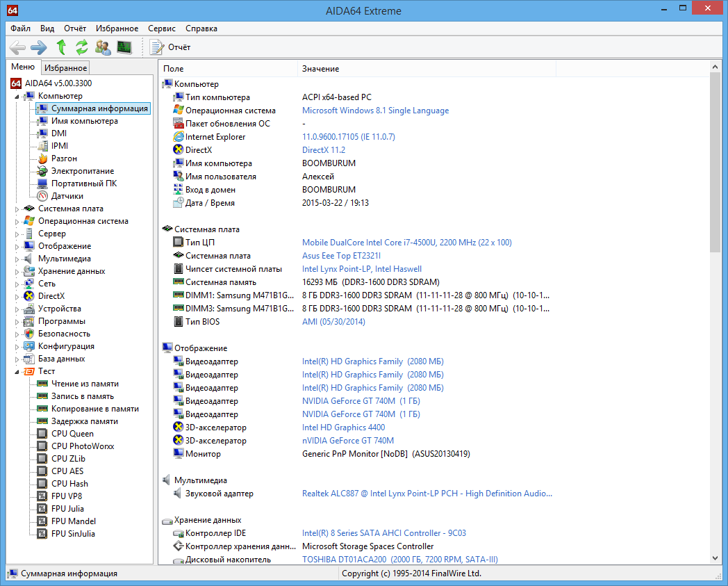Viewport: 728px width, 586px height.
Task: Open the DirectX 11.2 link
Action: click(x=324, y=150)
